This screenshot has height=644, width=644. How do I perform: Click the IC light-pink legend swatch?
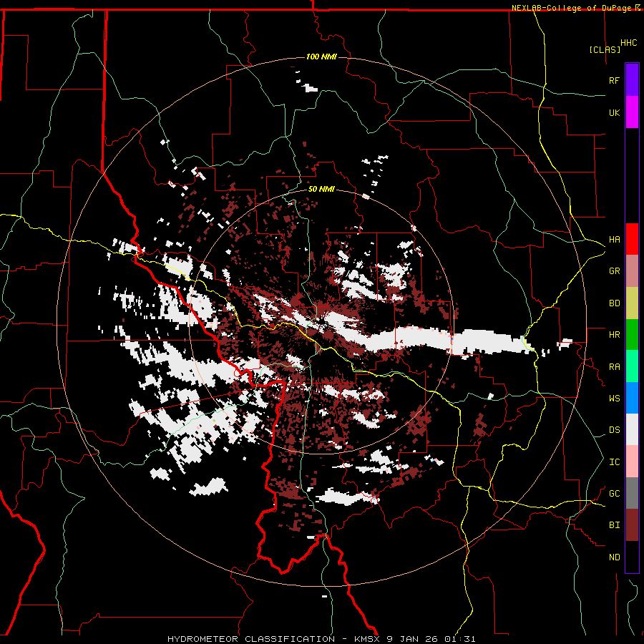[x=632, y=462]
